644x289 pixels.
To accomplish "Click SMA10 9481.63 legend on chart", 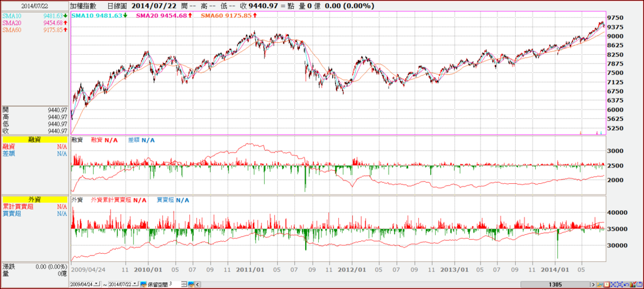I will pyautogui.click(x=99, y=15).
